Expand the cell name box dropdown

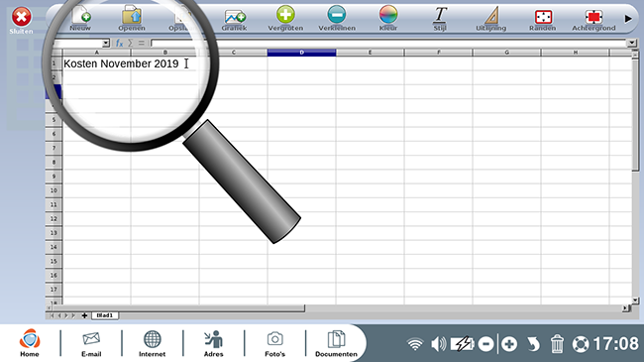click(106, 44)
